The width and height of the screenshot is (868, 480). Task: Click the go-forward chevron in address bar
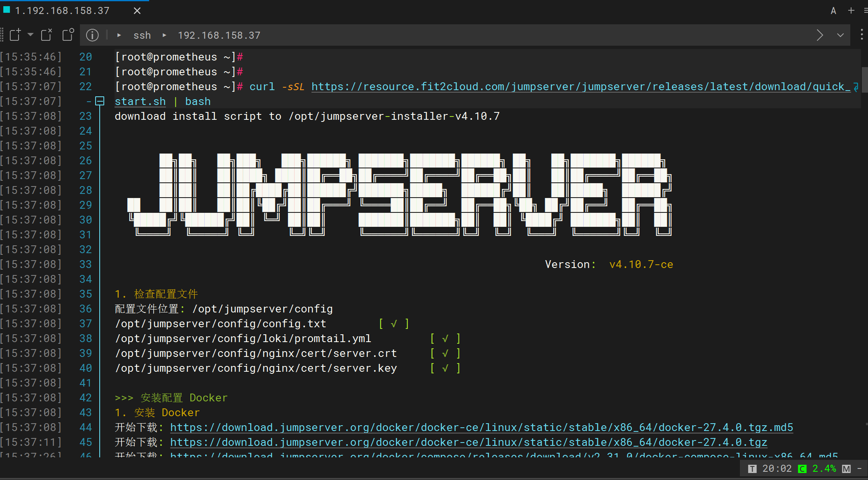(820, 35)
